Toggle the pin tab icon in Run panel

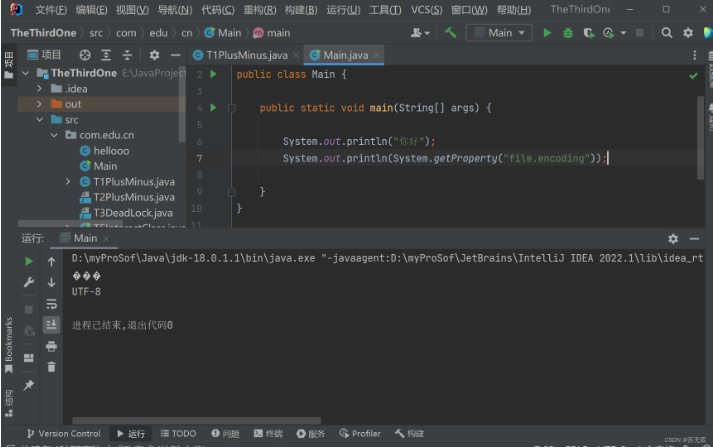[29, 385]
